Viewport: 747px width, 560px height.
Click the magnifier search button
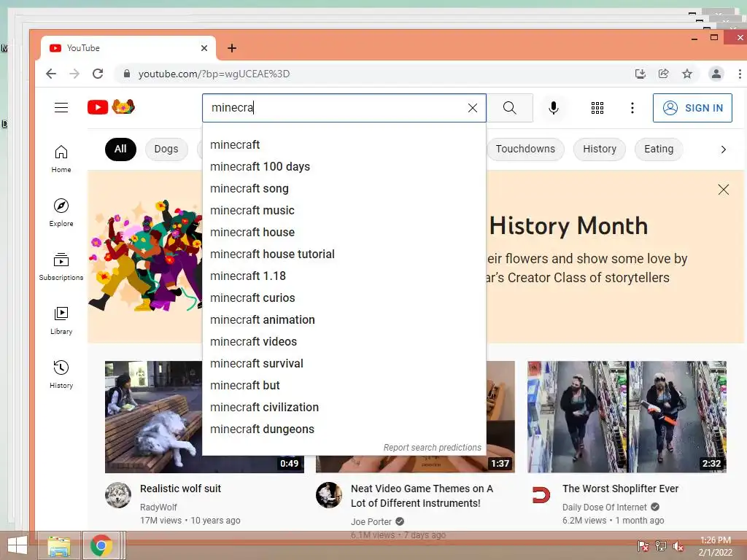pyautogui.click(x=510, y=108)
